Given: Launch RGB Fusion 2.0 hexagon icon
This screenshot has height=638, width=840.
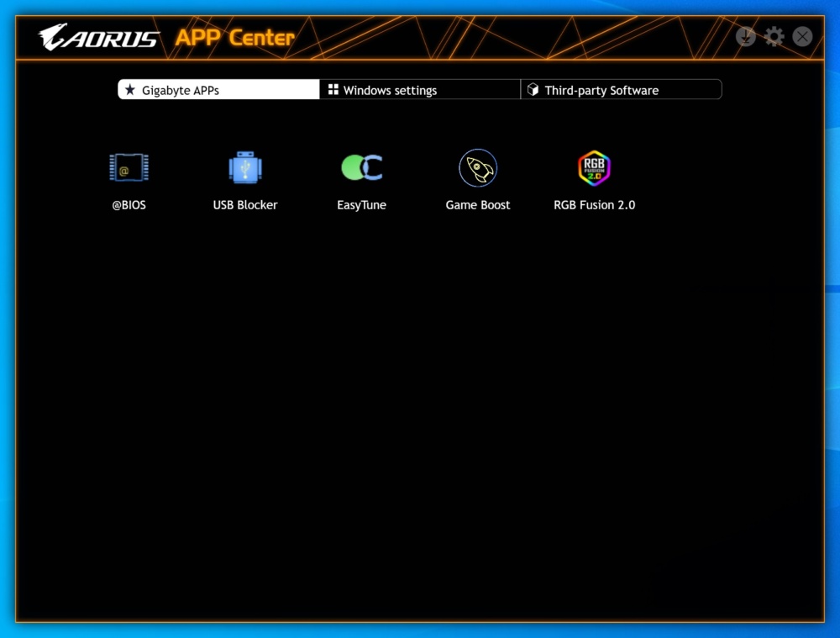Looking at the screenshot, I should click(594, 168).
